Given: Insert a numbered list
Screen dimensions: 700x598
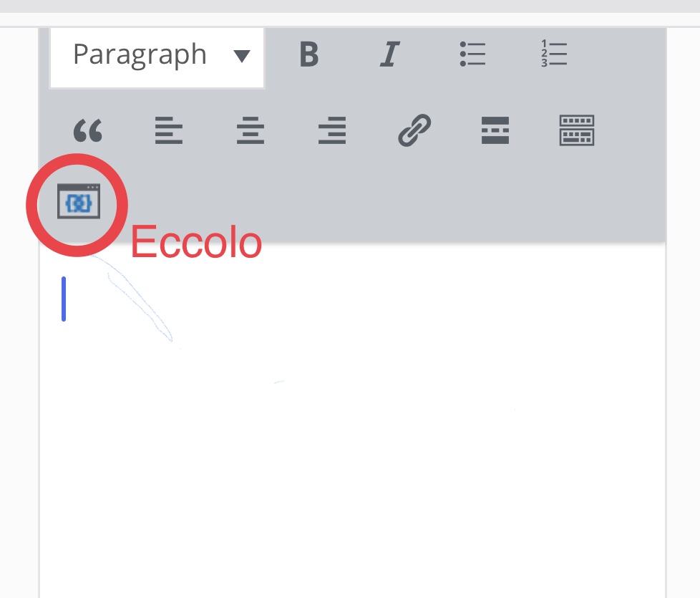Looking at the screenshot, I should 554,54.
